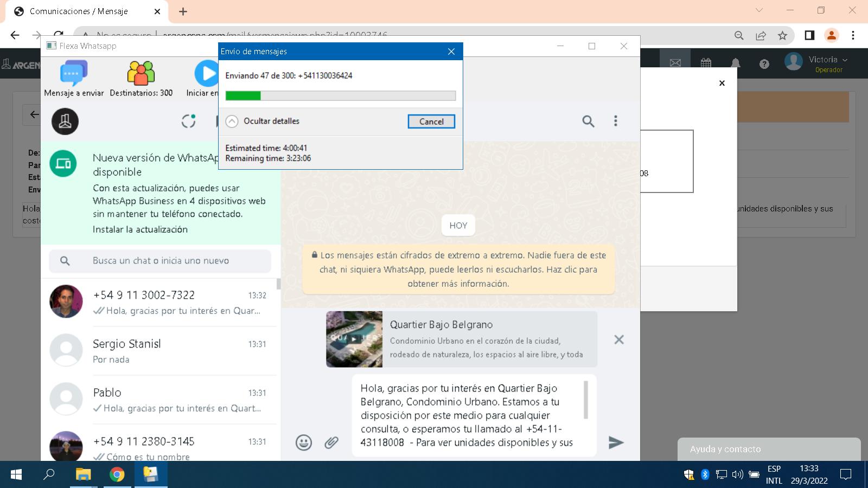Toggle Chrome side panel icon
Viewport: 868px width, 488px height.
pos(809,35)
